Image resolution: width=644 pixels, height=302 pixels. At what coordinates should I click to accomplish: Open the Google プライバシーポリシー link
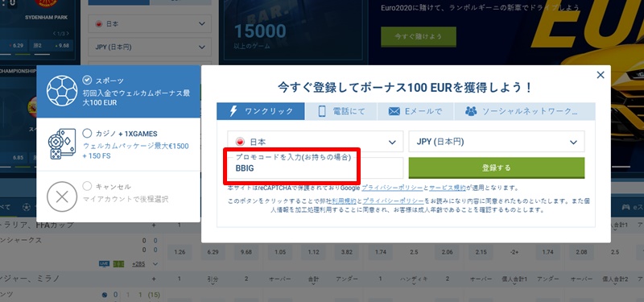coord(392,188)
